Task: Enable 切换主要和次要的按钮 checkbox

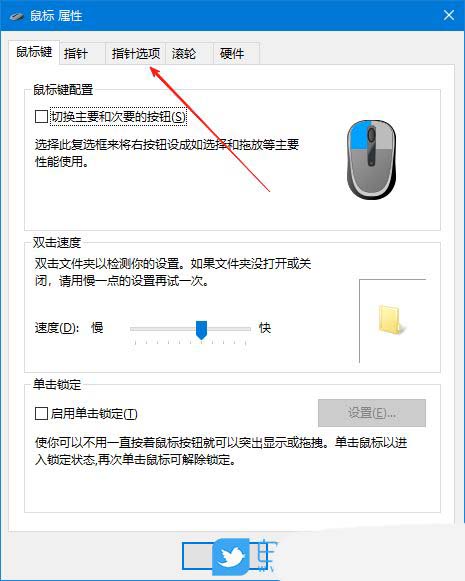Action: 41,117
